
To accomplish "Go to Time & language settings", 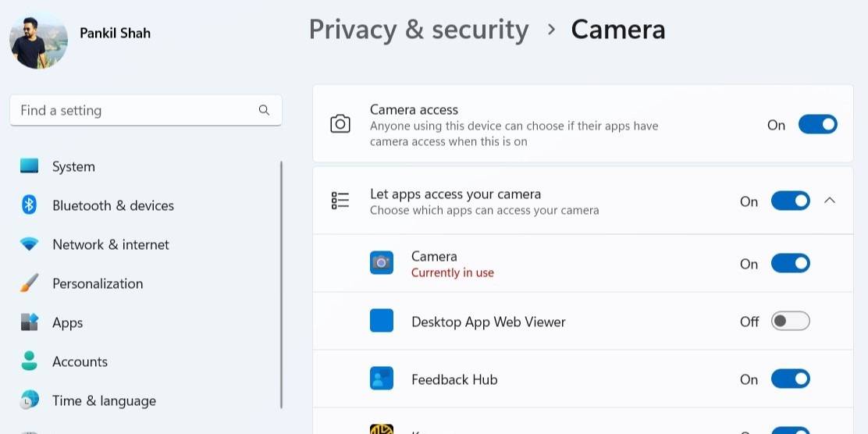I will [104, 400].
